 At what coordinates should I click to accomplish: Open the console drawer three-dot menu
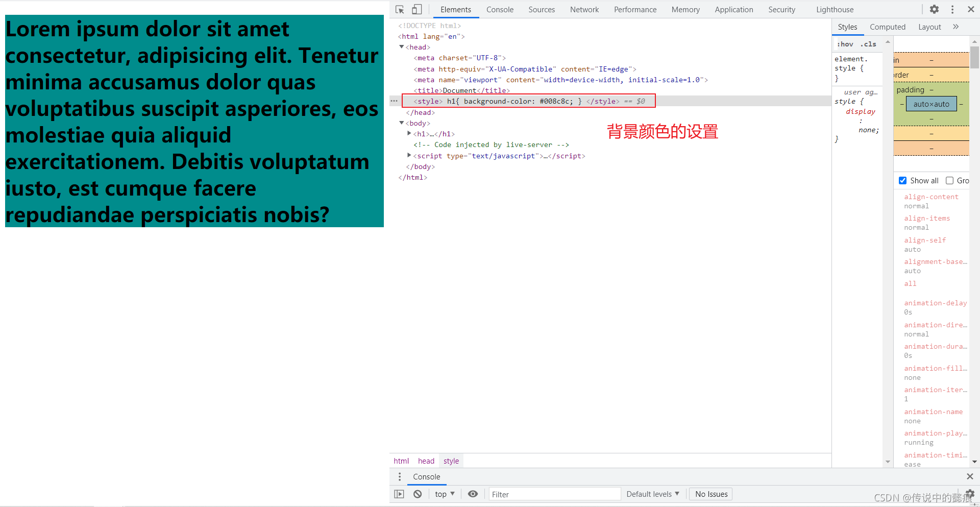(x=400, y=476)
